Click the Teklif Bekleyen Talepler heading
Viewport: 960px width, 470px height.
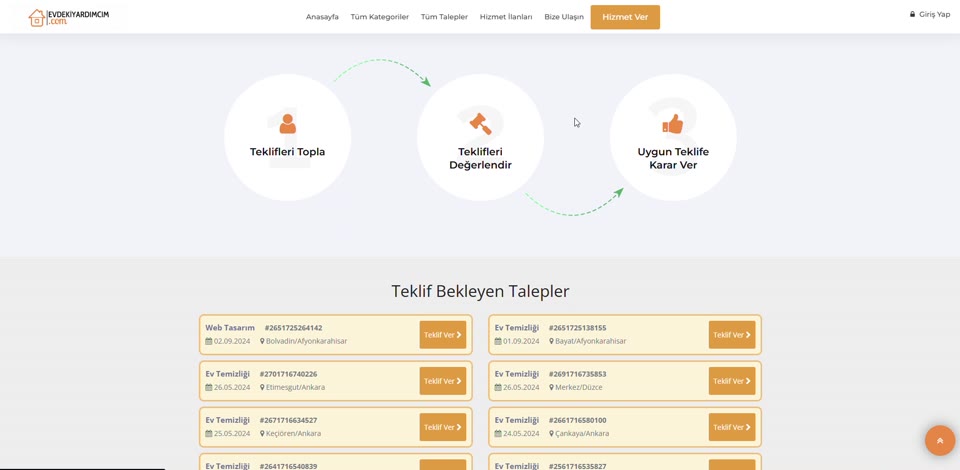point(480,291)
